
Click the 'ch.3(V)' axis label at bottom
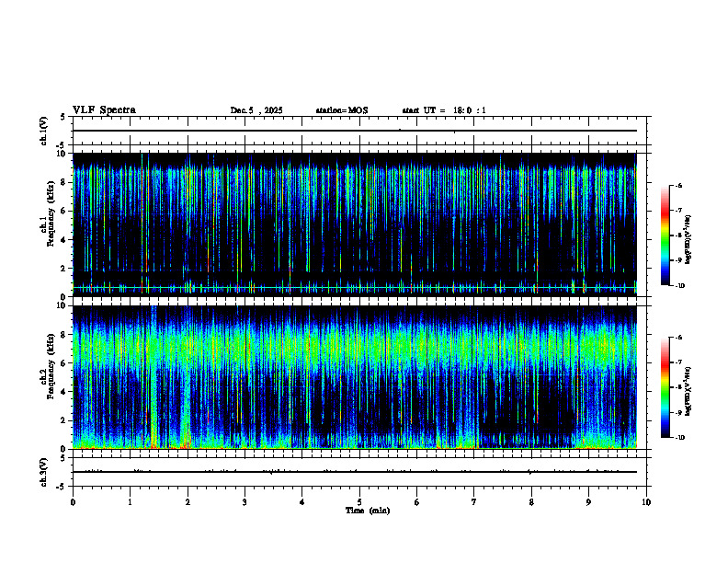click(x=43, y=472)
